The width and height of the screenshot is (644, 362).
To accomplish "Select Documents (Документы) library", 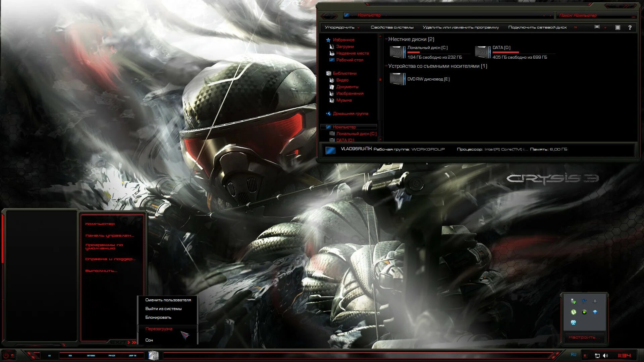I will tap(347, 87).
